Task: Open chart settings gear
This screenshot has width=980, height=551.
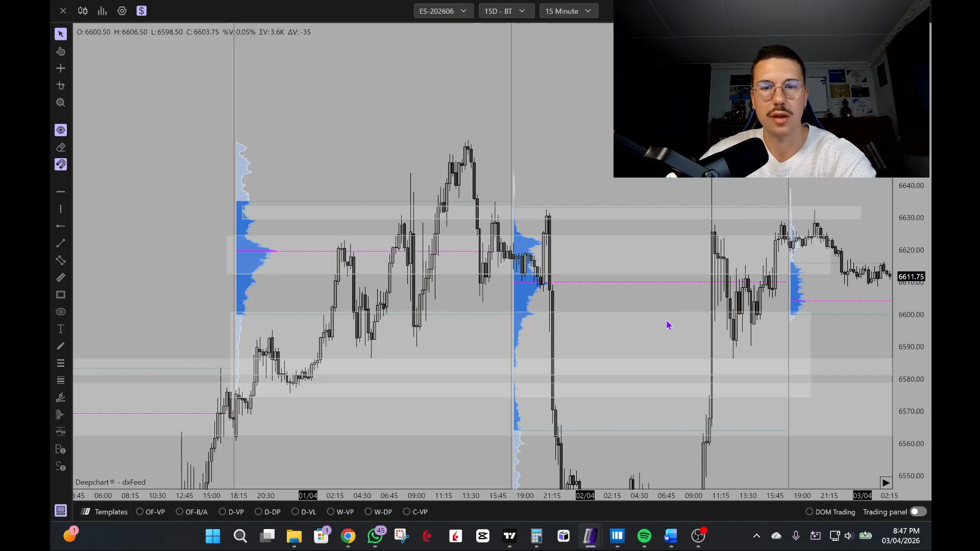Action: [x=122, y=11]
